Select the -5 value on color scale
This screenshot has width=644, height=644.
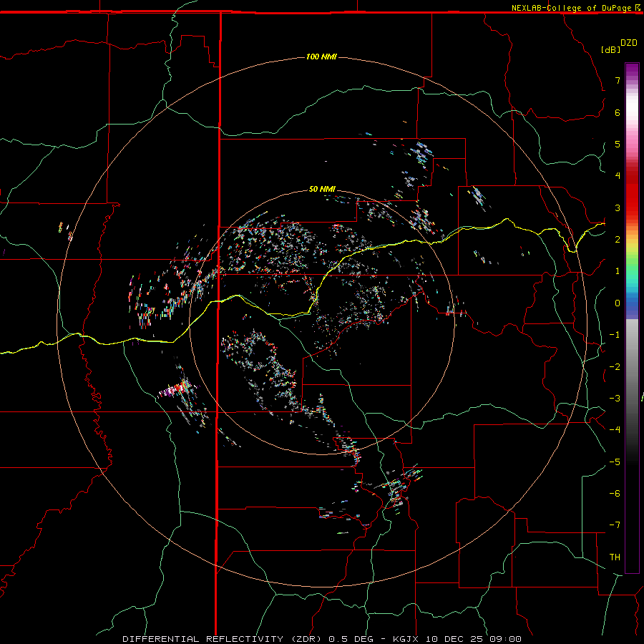(615, 462)
